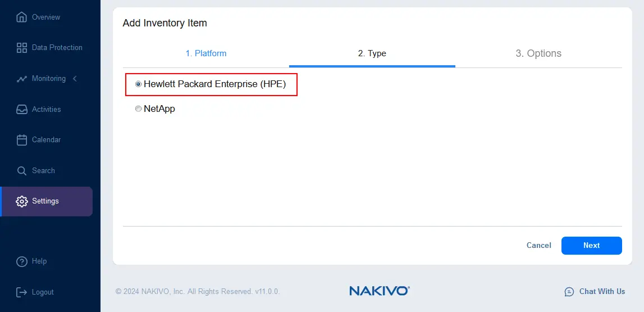644x312 pixels.
Task: Select the Hewlett Packard Enterprise radio button
Action: (x=139, y=84)
